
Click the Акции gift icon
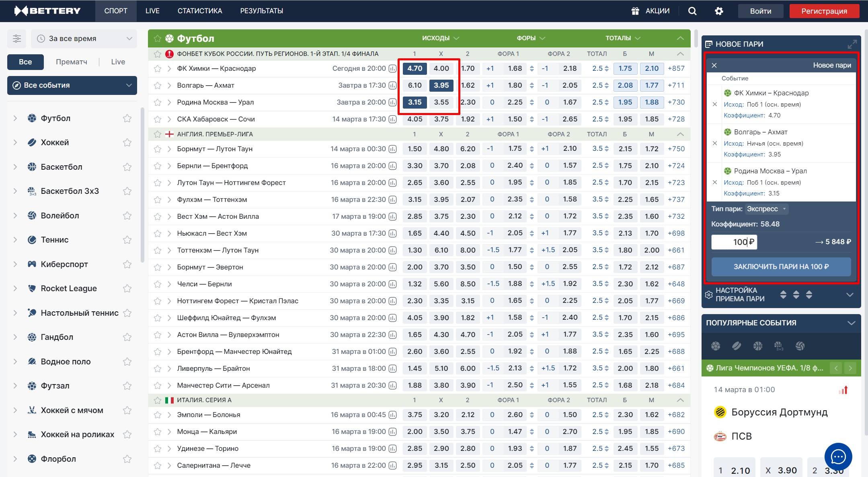(x=635, y=11)
